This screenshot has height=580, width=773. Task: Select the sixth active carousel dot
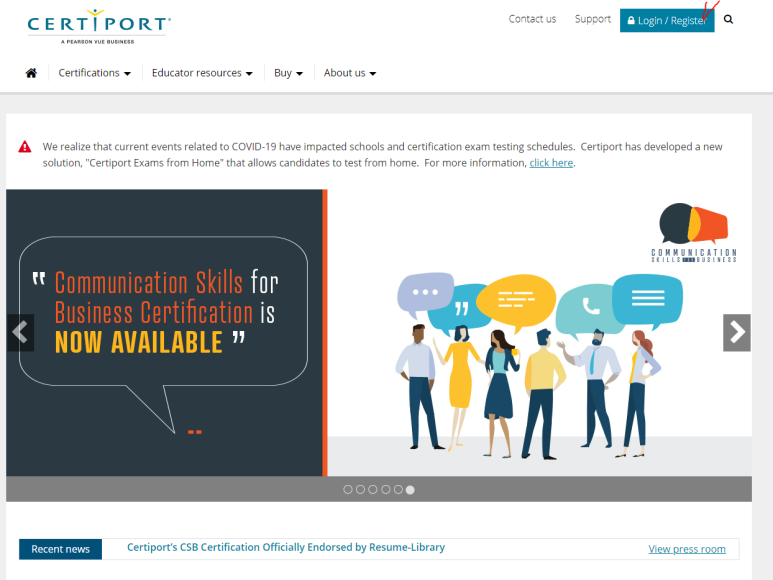(410, 490)
